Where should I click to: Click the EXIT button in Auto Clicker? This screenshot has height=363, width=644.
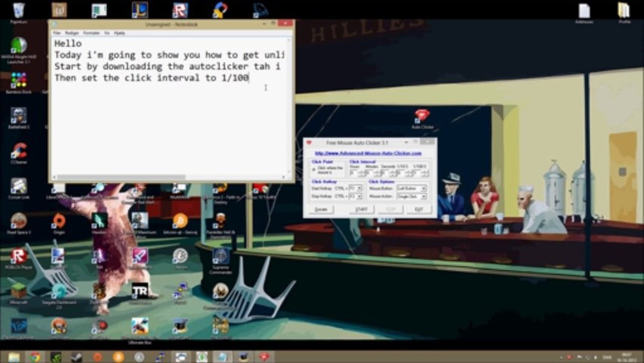pyautogui.click(x=419, y=209)
